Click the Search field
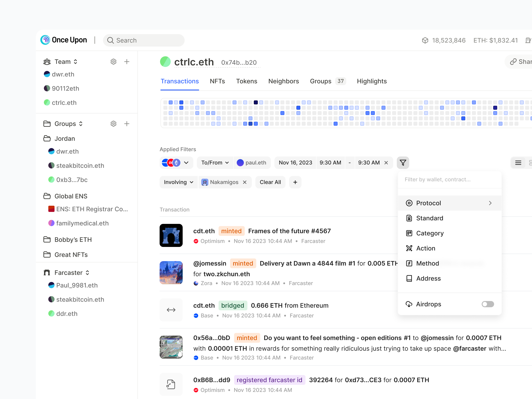The image size is (532, 399). click(144, 40)
